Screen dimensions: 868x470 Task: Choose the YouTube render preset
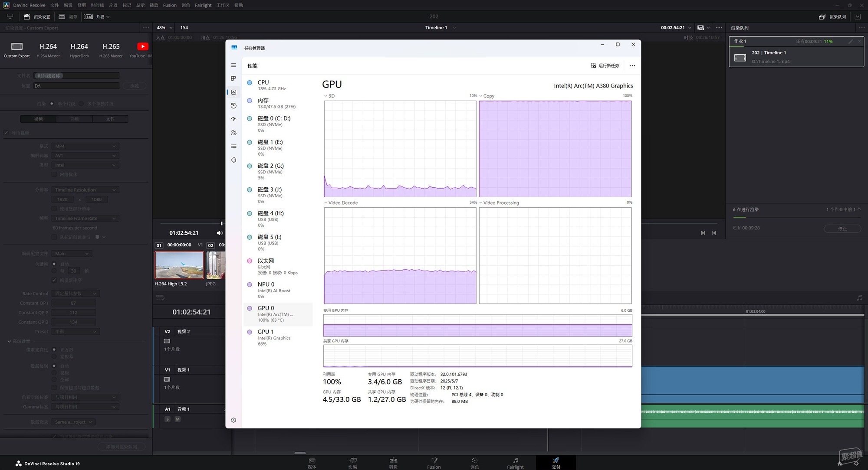(x=141, y=50)
